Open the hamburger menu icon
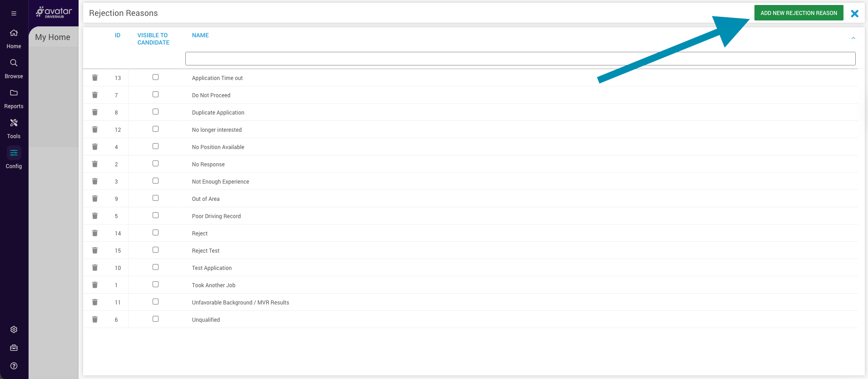 point(14,14)
